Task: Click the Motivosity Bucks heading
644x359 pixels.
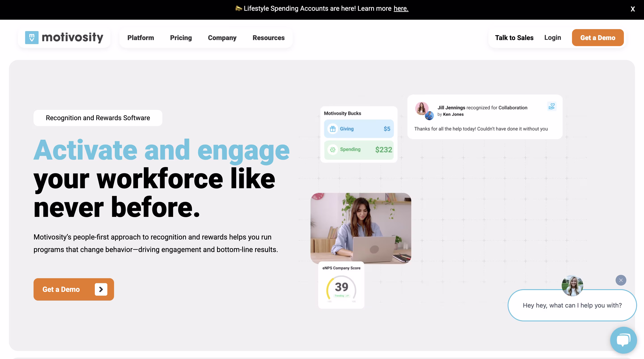Action: tap(342, 113)
